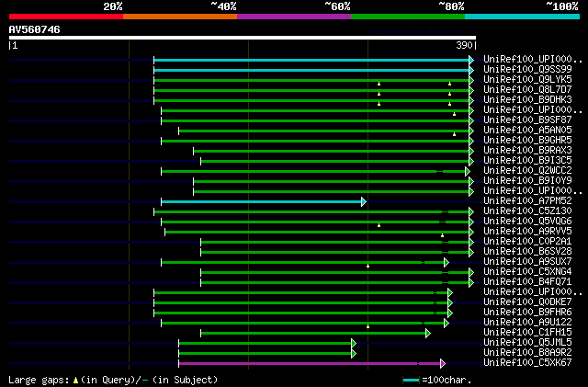Open the UniRef100_Q9SS99 subject label
The image size is (588, 387).
coord(527,69)
